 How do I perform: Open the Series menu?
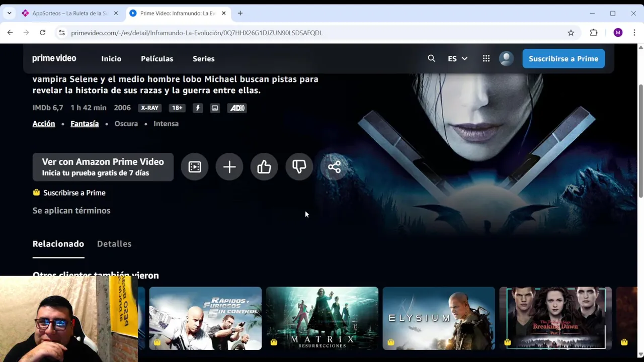coord(203,58)
